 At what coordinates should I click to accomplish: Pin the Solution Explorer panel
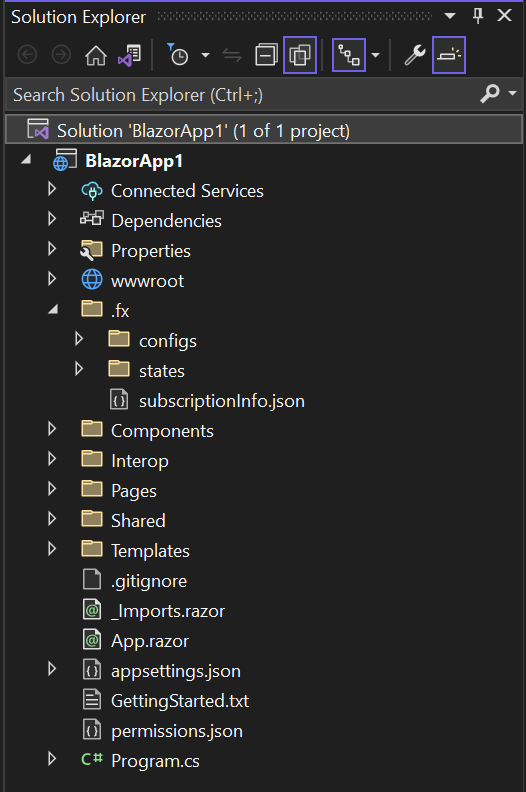pyautogui.click(x=477, y=16)
